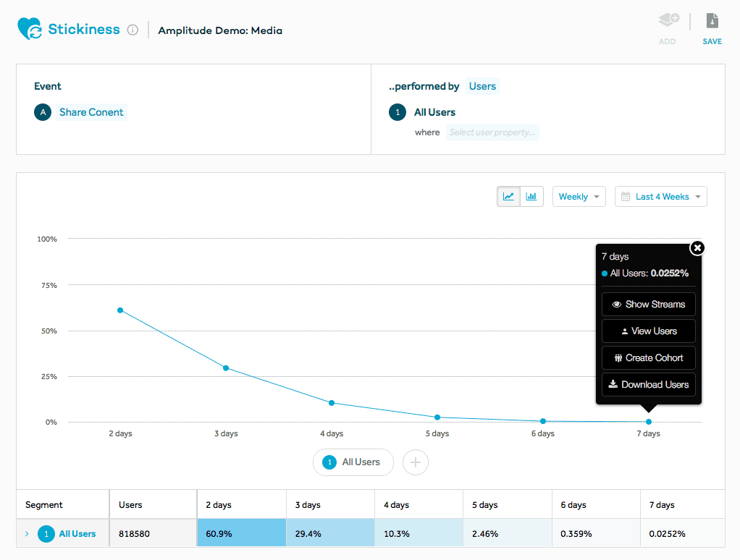Open the performed by Users selector

[482, 86]
